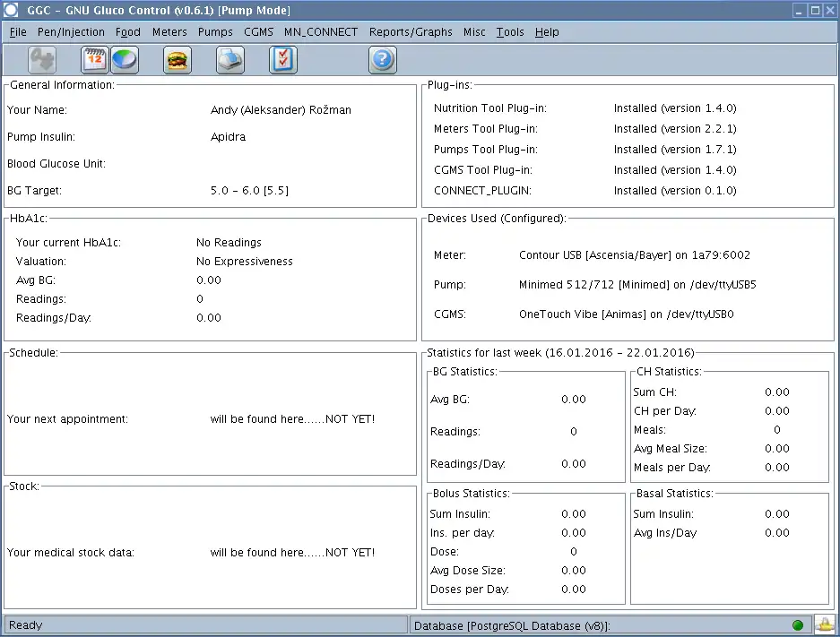This screenshot has height=637, width=840.
Task: Click Nutrition Tool Plug-in version 1.4.0 status
Action: click(675, 108)
